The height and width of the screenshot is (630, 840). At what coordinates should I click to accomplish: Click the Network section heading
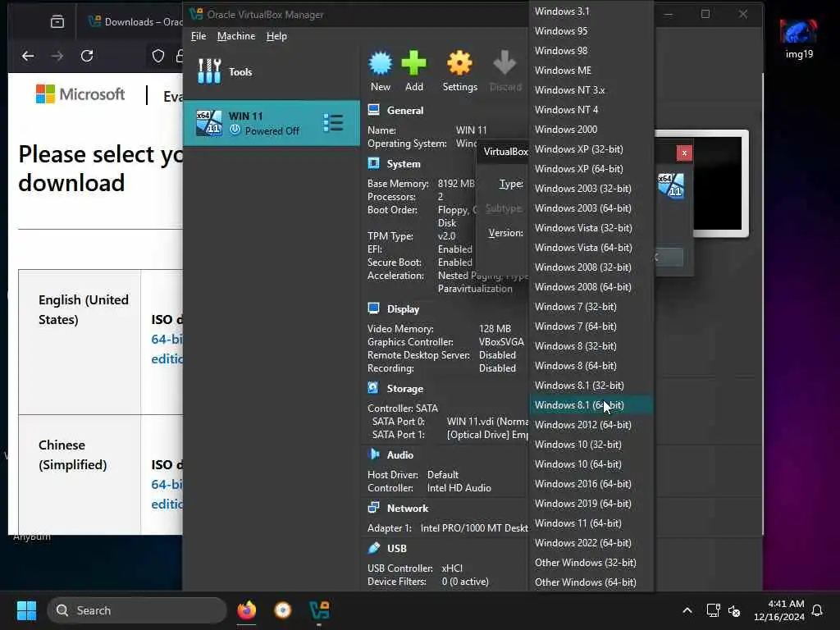coord(408,508)
